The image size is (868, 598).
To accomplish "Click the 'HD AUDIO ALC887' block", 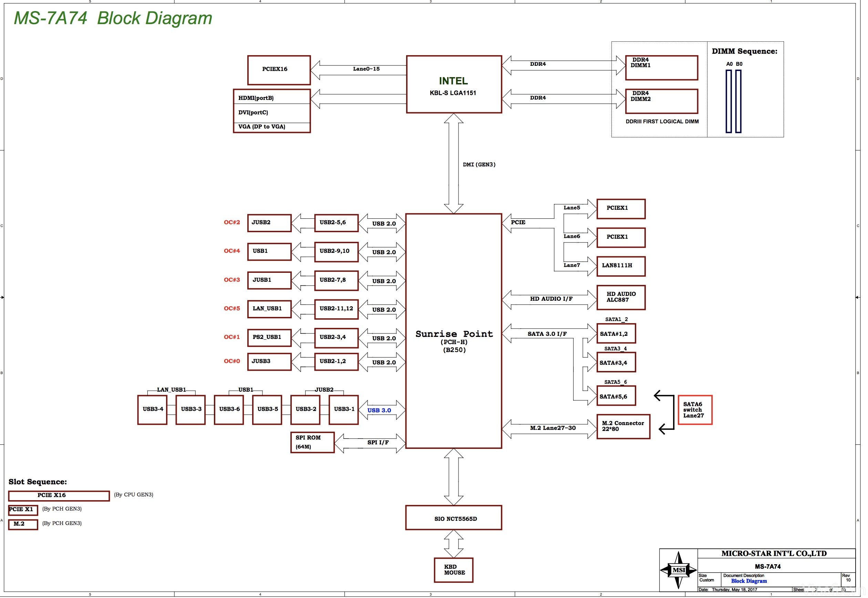I will click(621, 298).
